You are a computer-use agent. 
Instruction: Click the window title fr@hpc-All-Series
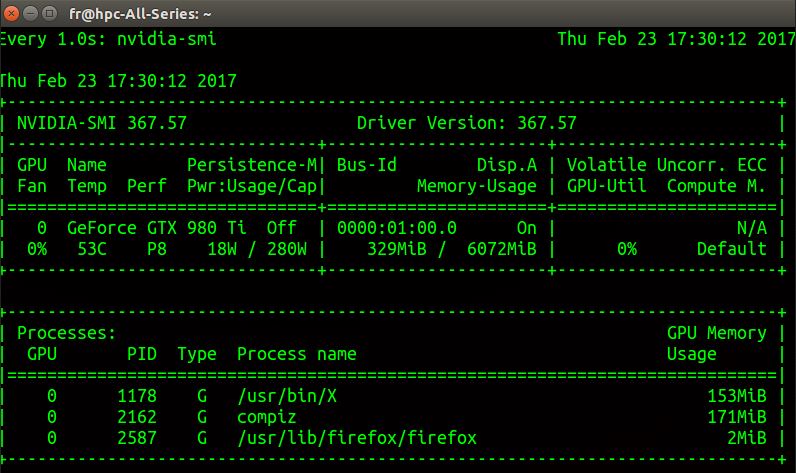(140, 14)
